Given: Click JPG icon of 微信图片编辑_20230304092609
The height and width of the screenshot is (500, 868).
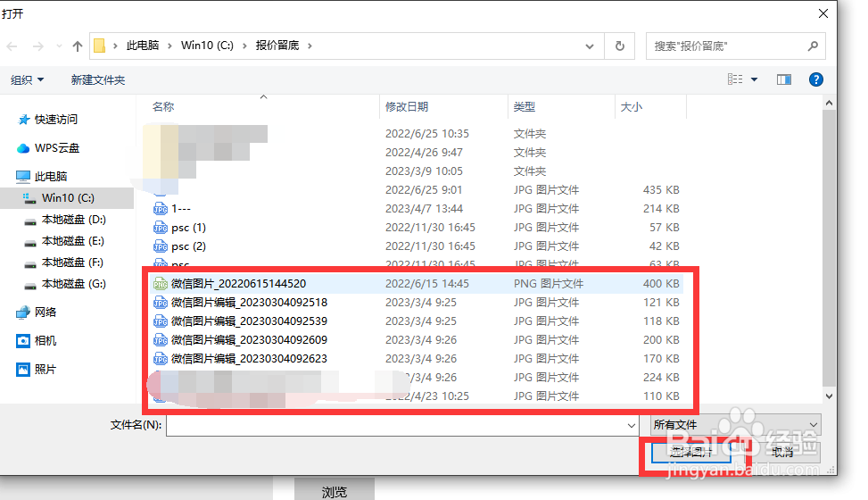Looking at the screenshot, I should (161, 340).
